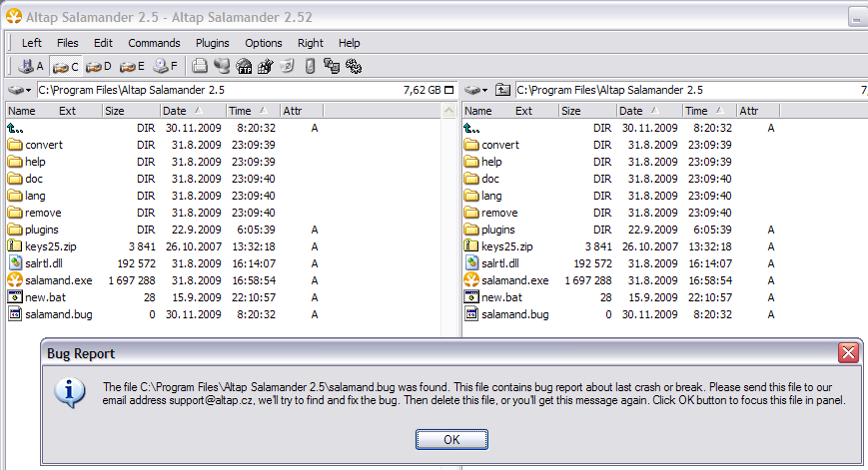Open the Commands menu

point(154,43)
